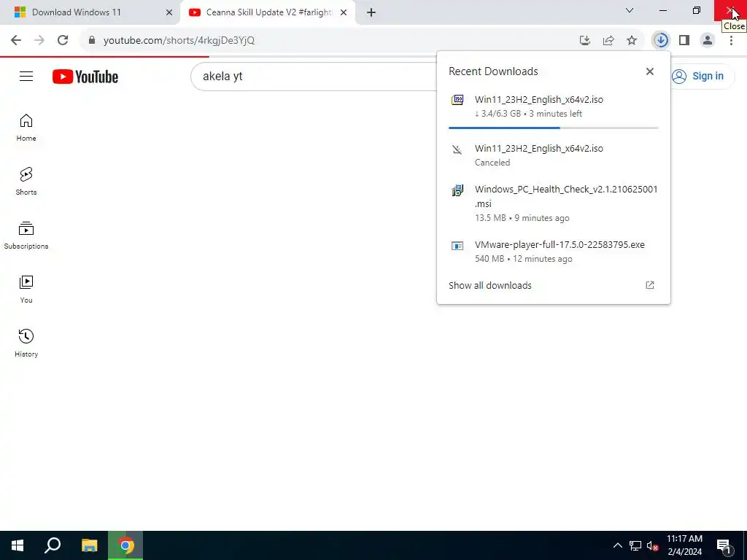Open downloads page via external-link icon

[650, 285]
